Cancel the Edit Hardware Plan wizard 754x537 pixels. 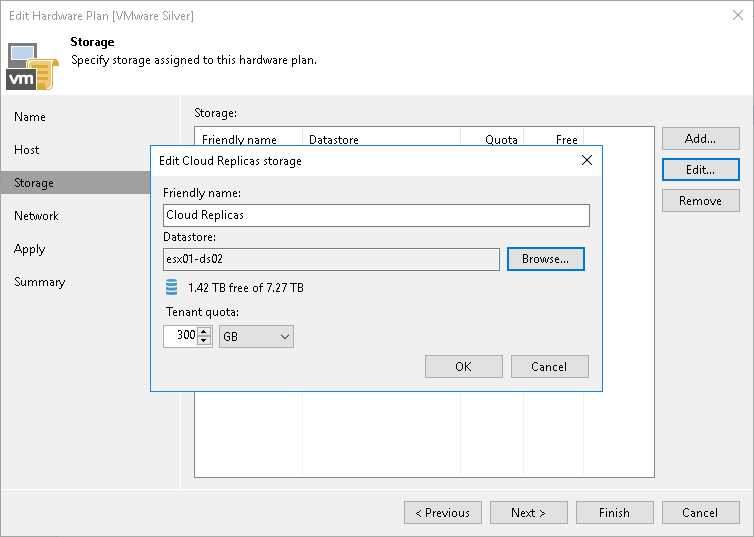[701, 512]
